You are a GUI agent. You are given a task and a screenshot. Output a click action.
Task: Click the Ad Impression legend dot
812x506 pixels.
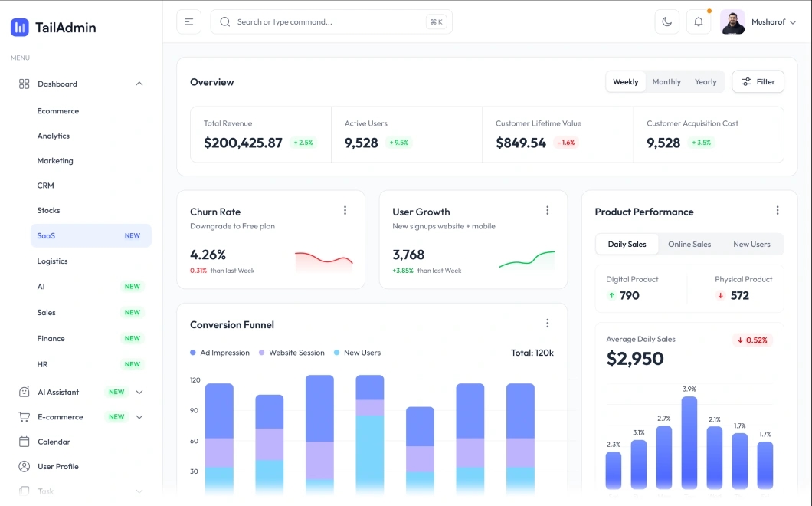coord(193,353)
